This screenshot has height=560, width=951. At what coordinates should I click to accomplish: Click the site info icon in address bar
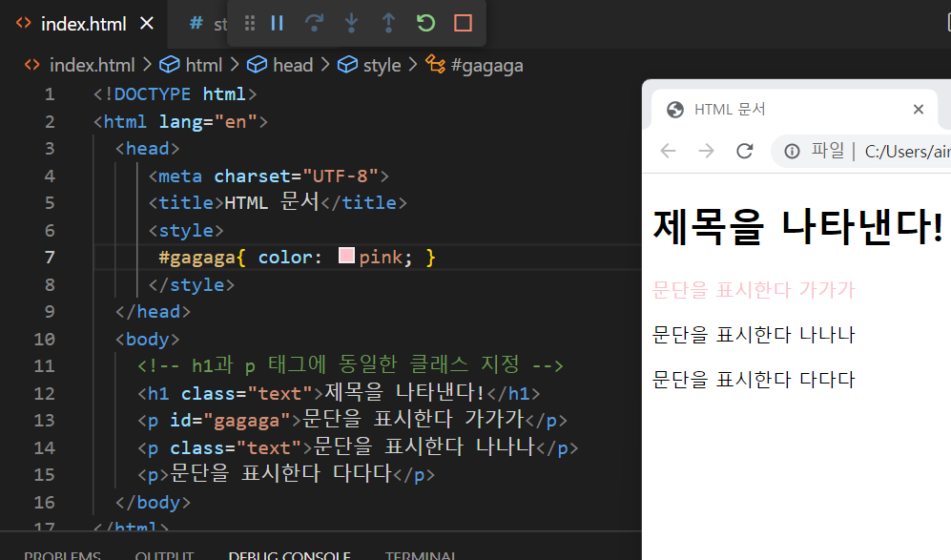(x=792, y=151)
